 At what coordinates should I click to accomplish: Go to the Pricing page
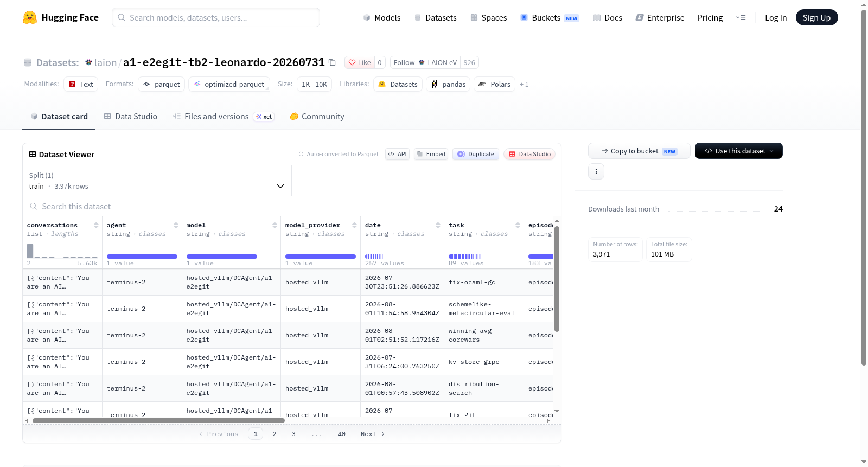(x=710, y=18)
